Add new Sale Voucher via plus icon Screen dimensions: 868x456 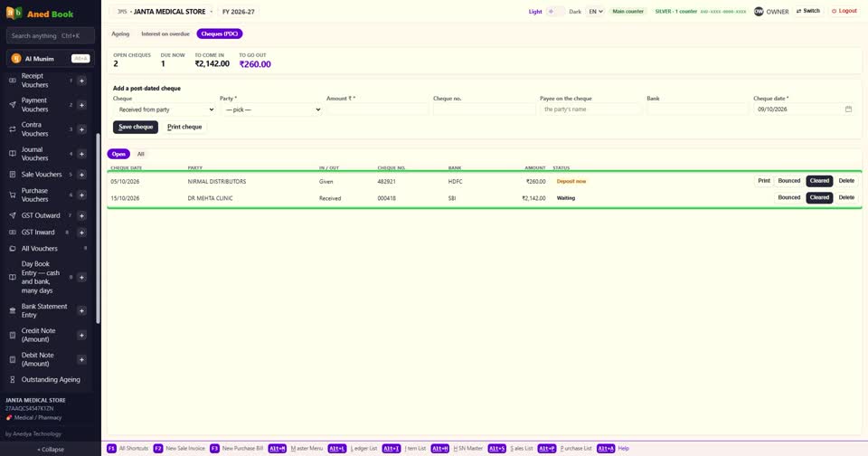pos(81,175)
